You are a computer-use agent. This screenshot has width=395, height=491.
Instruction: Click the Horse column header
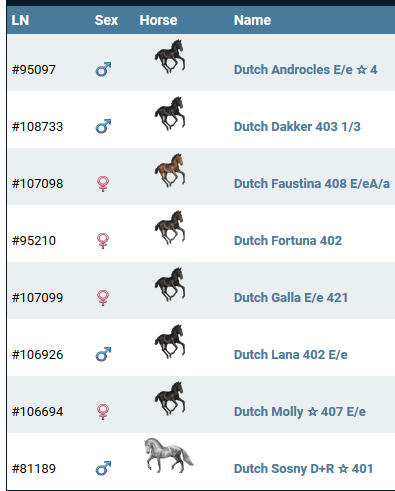coord(158,20)
